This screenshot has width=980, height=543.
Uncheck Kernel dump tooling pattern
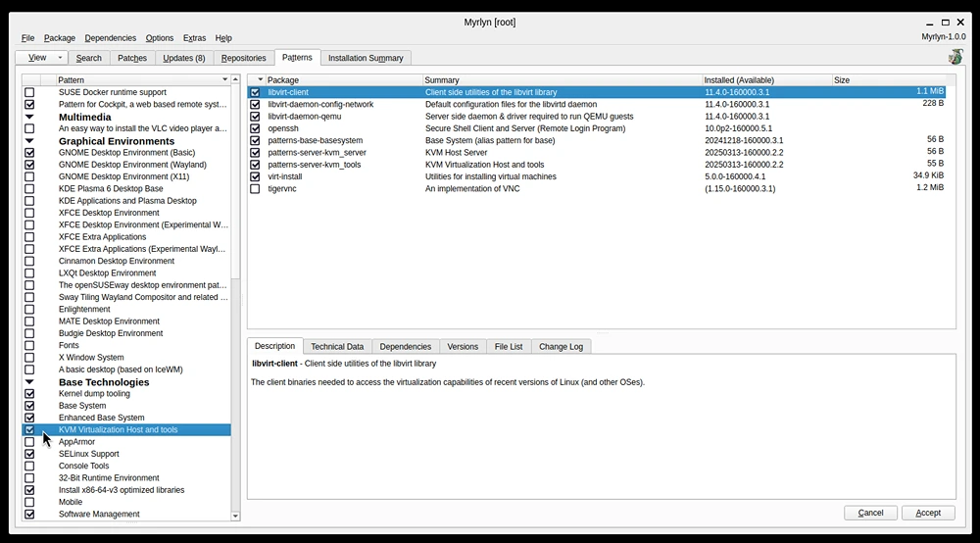click(29, 394)
